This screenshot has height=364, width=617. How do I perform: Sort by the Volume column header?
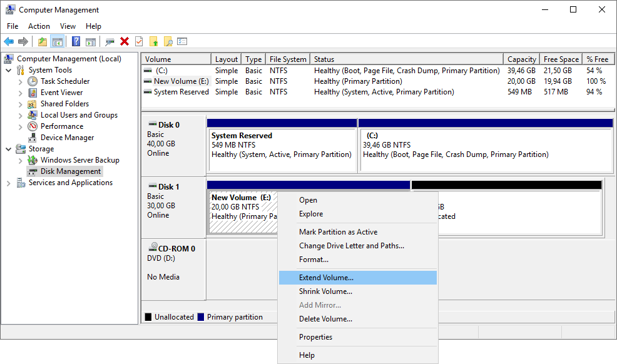pos(176,59)
